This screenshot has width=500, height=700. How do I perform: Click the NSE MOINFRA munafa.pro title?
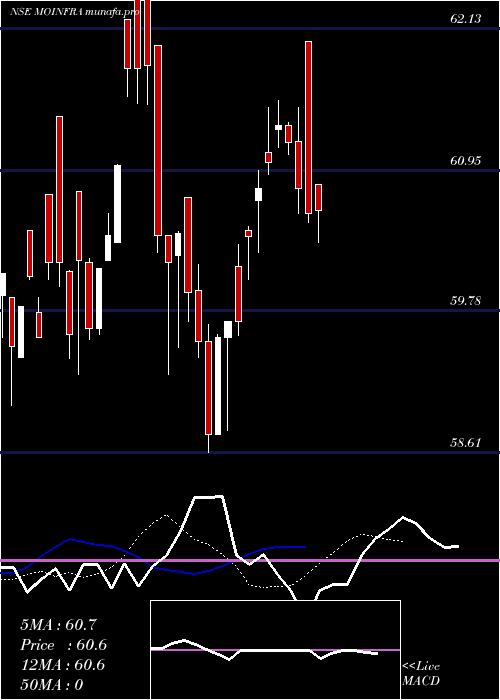tap(75, 12)
